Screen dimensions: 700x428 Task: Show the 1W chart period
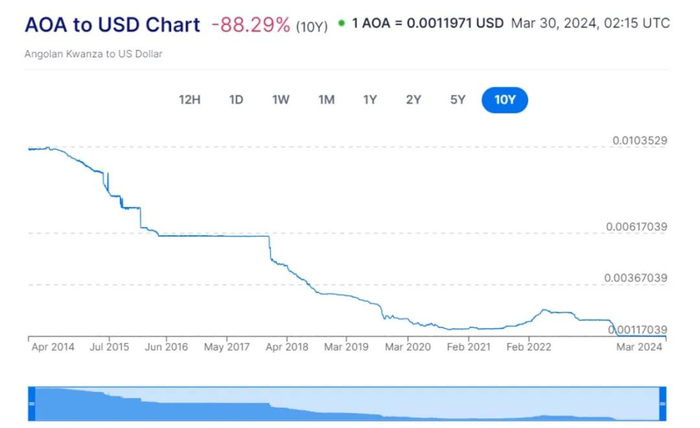281,99
